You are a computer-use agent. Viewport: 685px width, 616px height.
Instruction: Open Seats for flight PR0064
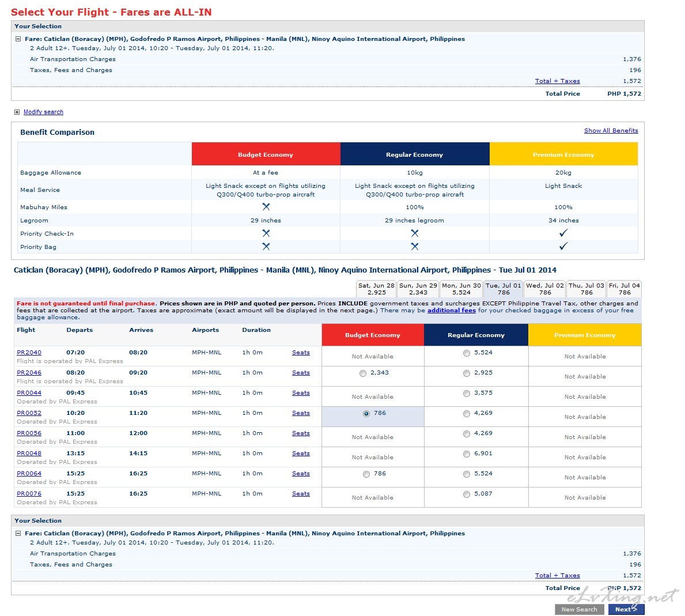(x=301, y=473)
